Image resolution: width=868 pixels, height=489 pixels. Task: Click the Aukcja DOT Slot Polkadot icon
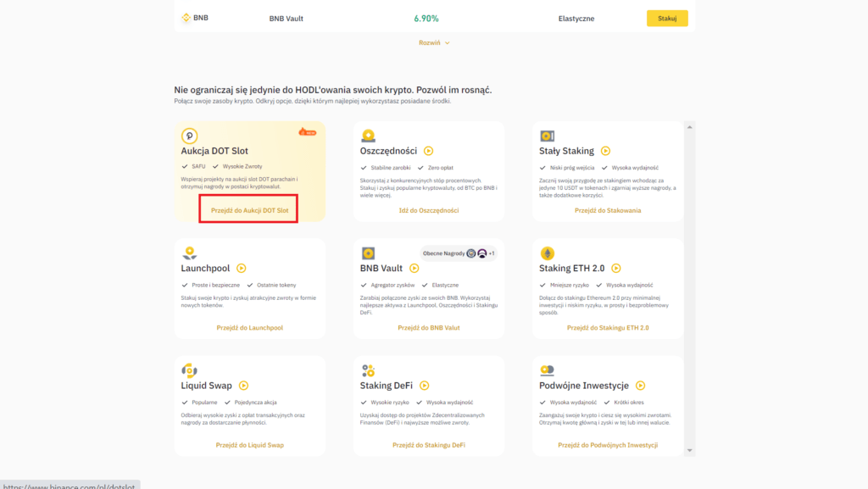click(190, 136)
